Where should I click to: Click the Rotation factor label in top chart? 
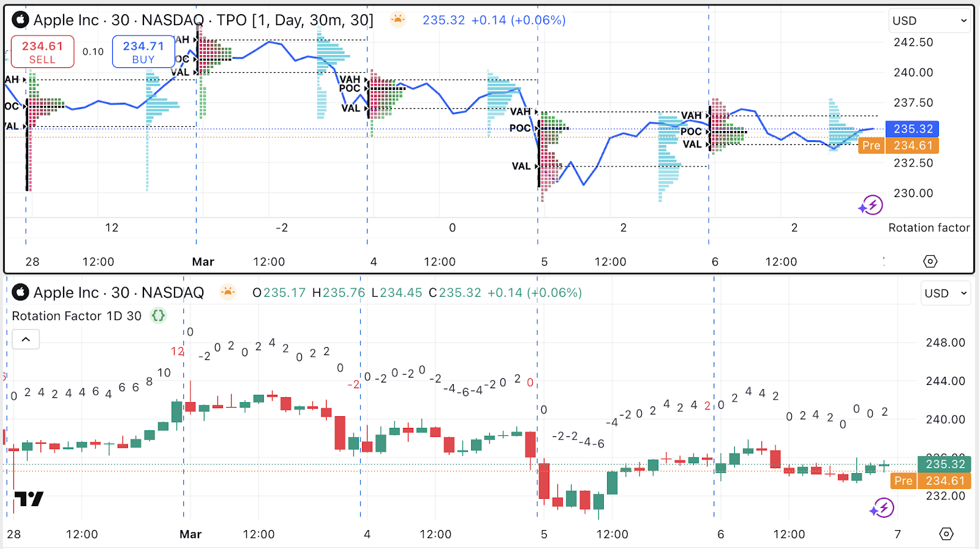coord(929,228)
